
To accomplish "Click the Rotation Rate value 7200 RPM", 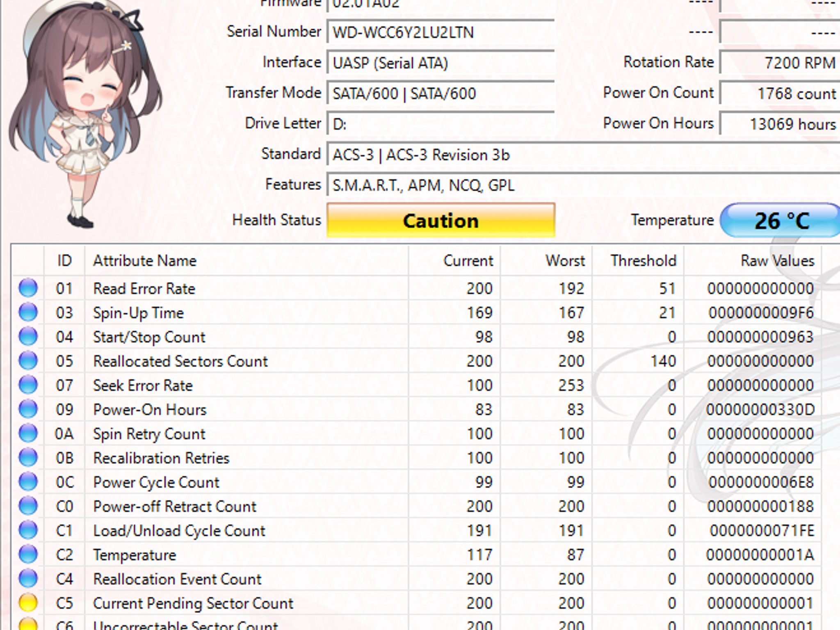I will [780, 63].
